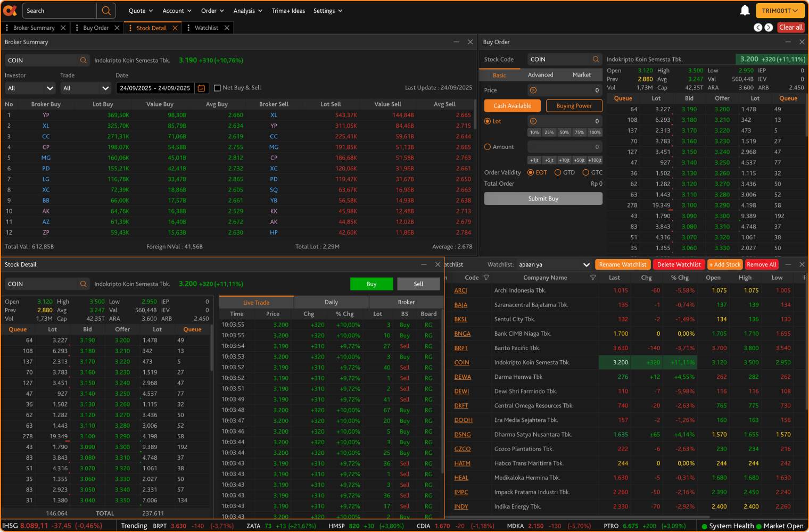809x532 pixels.
Task: Click the Add Stock button
Action: click(725, 264)
